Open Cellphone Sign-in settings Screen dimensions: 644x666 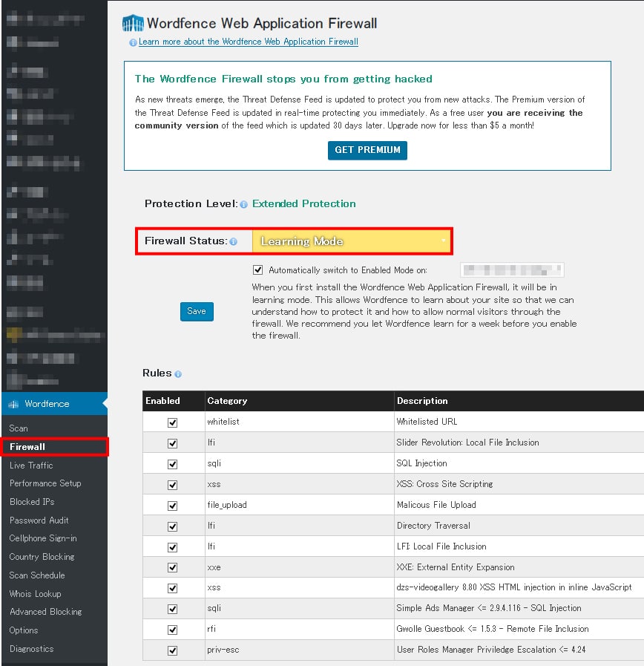[43, 538]
